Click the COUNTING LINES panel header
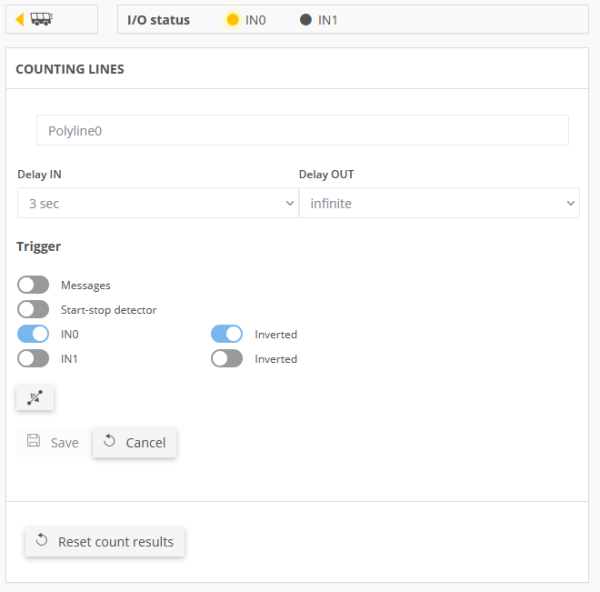Image resolution: width=600 pixels, height=592 pixels. [x=297, y=69]
